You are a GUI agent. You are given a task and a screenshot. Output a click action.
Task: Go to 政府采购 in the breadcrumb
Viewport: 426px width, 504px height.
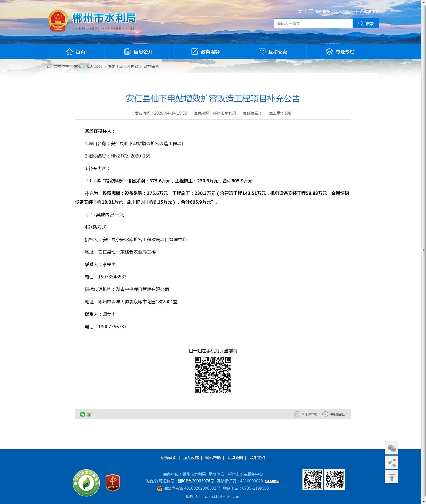152,66
